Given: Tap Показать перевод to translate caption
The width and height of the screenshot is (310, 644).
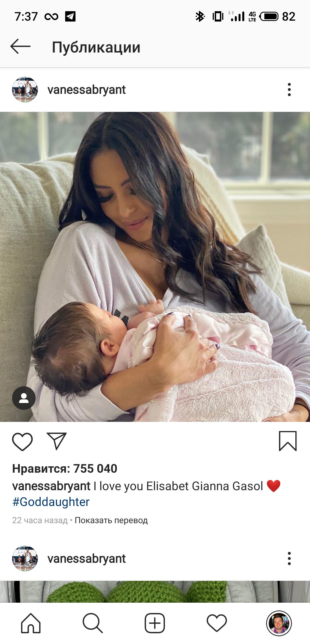Looking at the screenshot, I should (x=111, y=520).
